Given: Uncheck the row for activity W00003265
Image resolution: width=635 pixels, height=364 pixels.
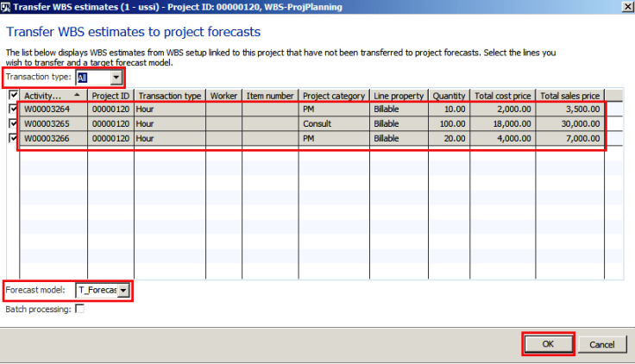Looking at the screenshot, I should pyautogui.click(x=12, y=123).
